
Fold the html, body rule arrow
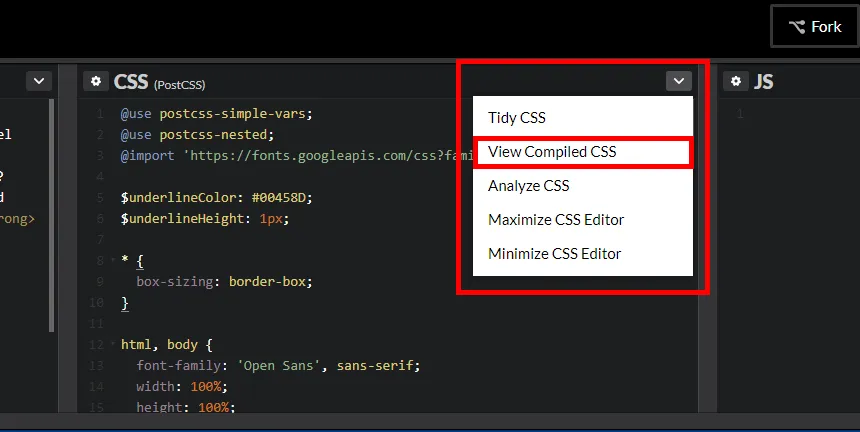(x=113, y=344)
